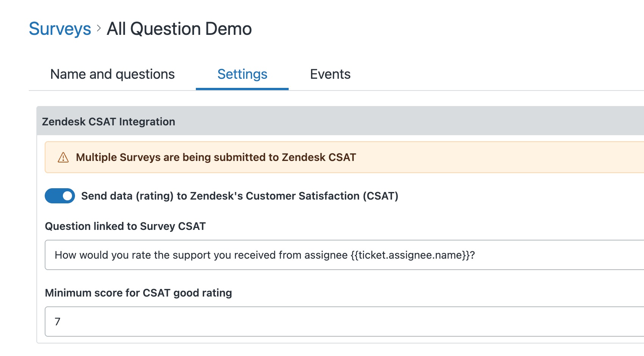Click the All Question Demo page title
644x356 pixels.
click(x=179, y=29)
